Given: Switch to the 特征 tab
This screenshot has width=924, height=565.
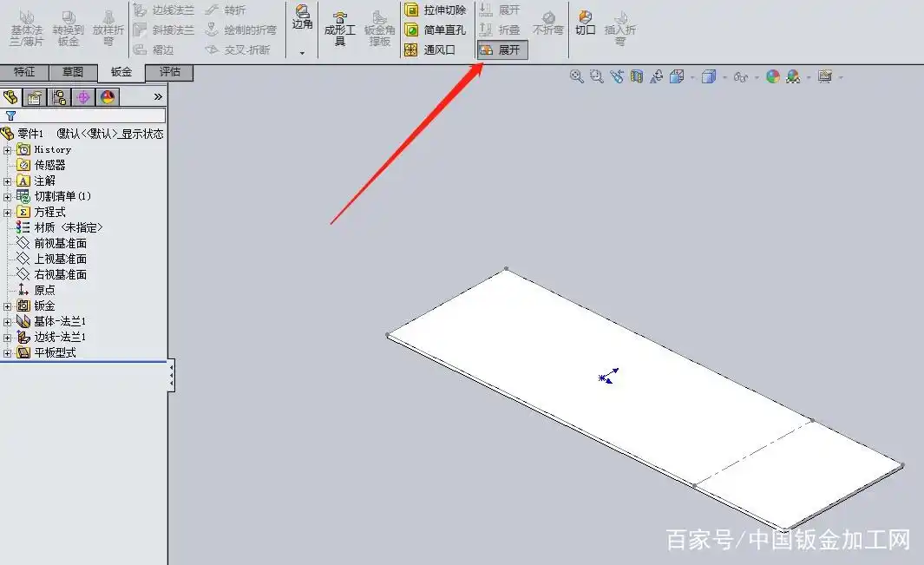Looking at the screenshot, I should [24, 72].
